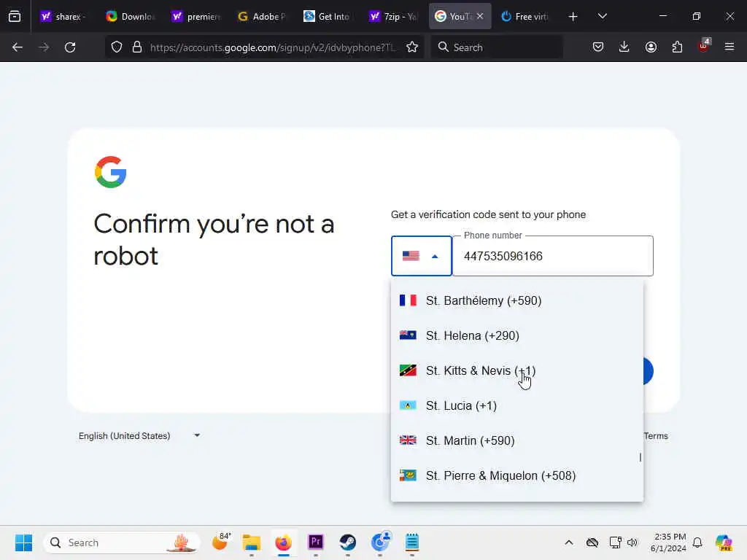
Task: Open the Downloads panel
Action: point(624,47)
